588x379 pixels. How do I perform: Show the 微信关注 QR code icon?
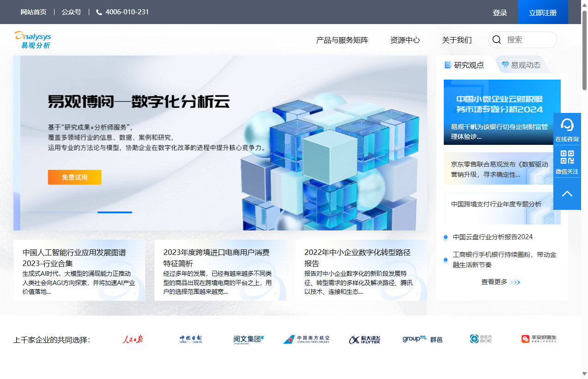[x=567, y=158]
